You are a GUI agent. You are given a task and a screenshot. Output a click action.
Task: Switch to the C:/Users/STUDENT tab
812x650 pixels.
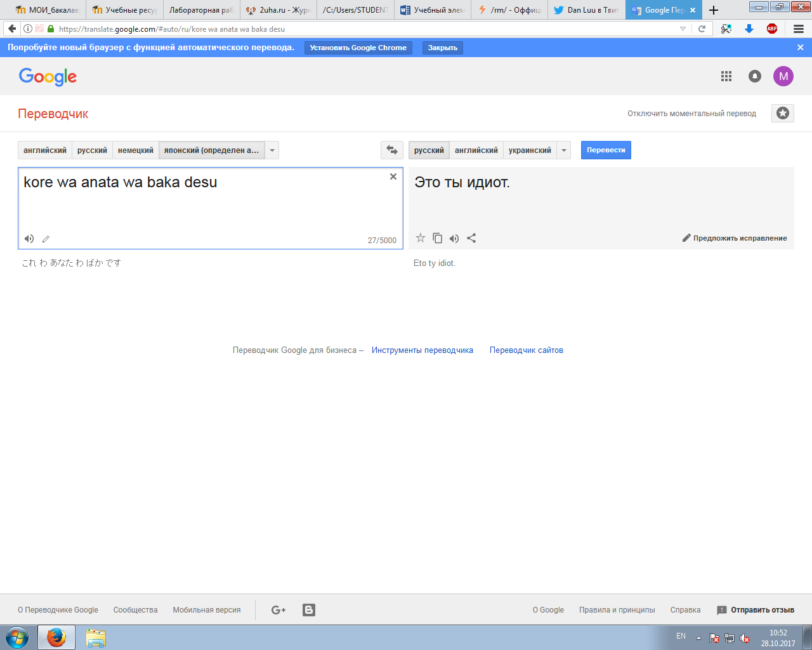pos(355,10)
